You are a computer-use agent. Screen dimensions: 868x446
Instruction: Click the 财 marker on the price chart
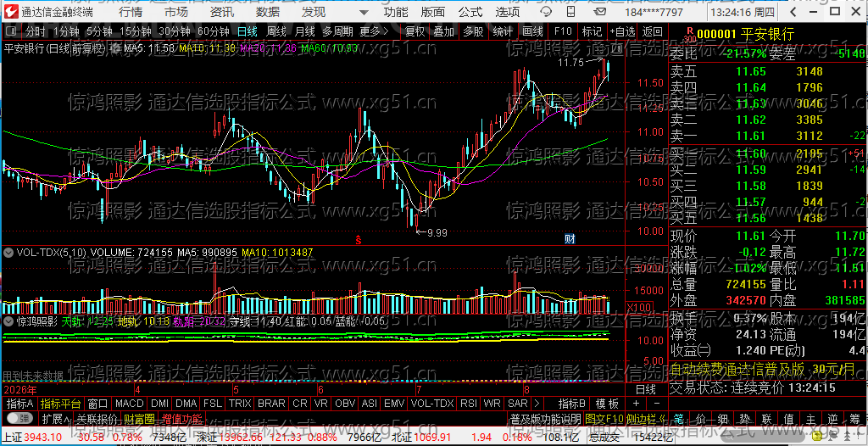(570, 239)
